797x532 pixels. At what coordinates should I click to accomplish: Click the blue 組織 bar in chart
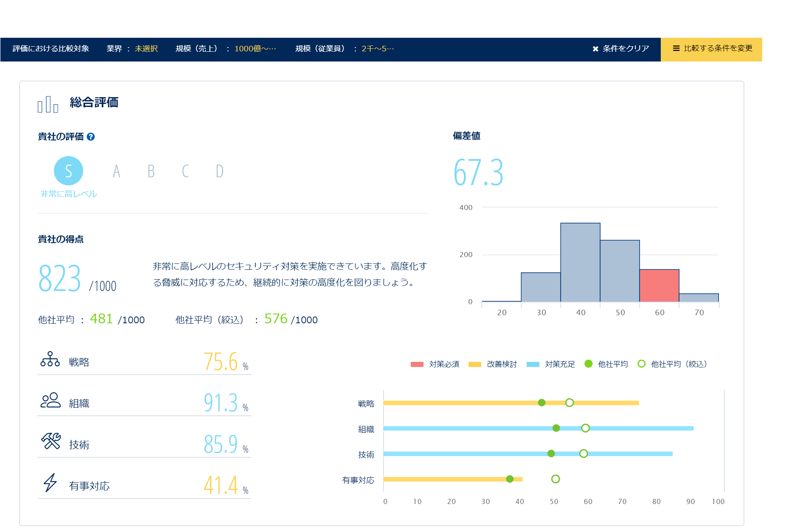point(539,428)
